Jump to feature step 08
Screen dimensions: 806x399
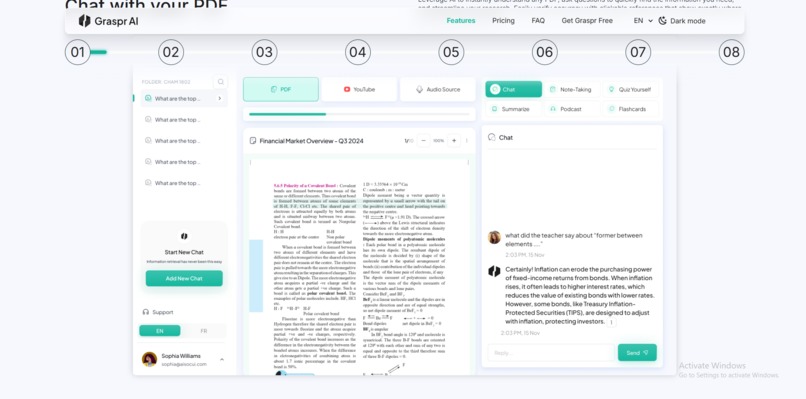coord(731,52)
